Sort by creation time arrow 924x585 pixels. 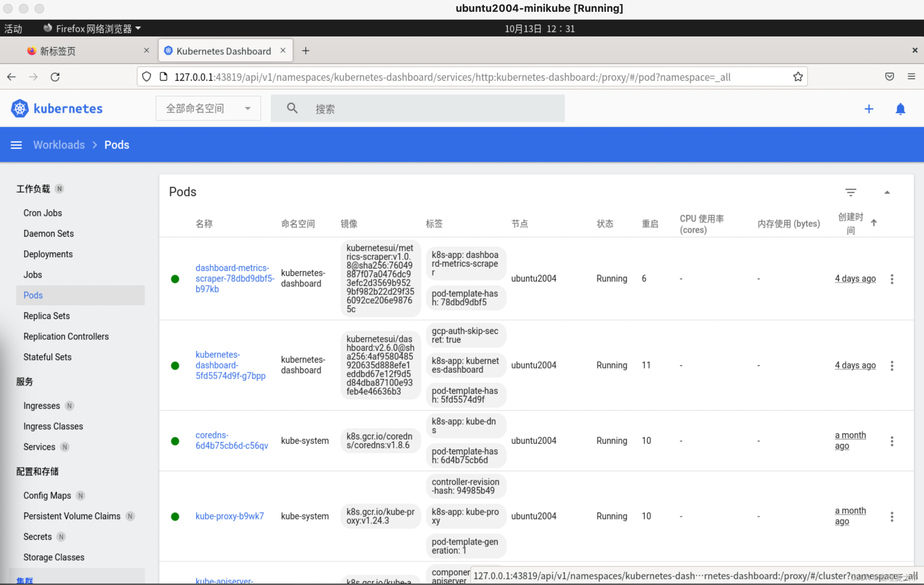(874, 223)
